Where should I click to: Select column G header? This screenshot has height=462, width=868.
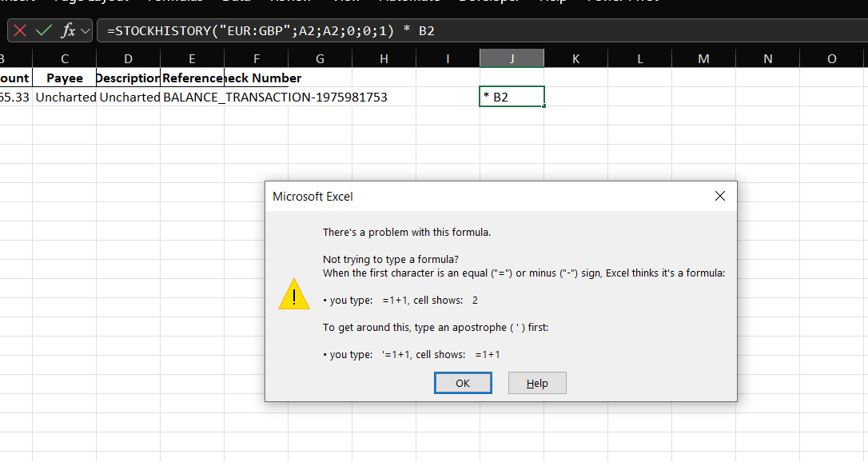pos(320,58)
